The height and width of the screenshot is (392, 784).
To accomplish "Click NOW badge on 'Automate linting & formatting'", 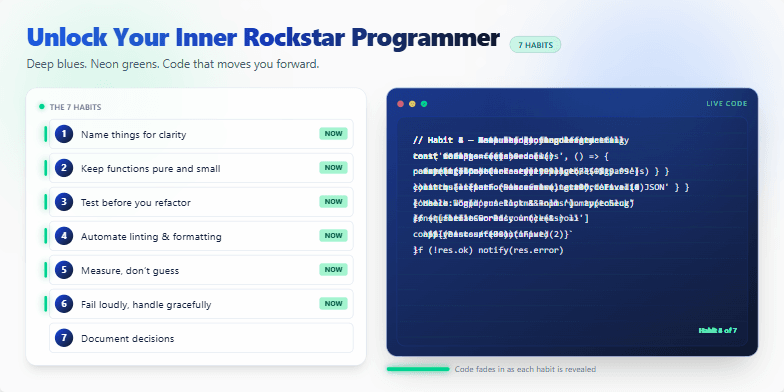I will 334,236.
